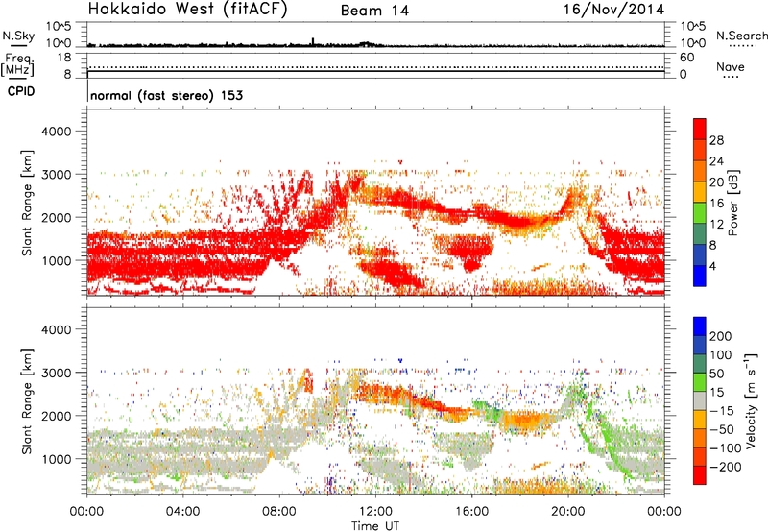Pick the Velocity segment between 100 and 200
The image size is (768, 532).
click(700, 345)
